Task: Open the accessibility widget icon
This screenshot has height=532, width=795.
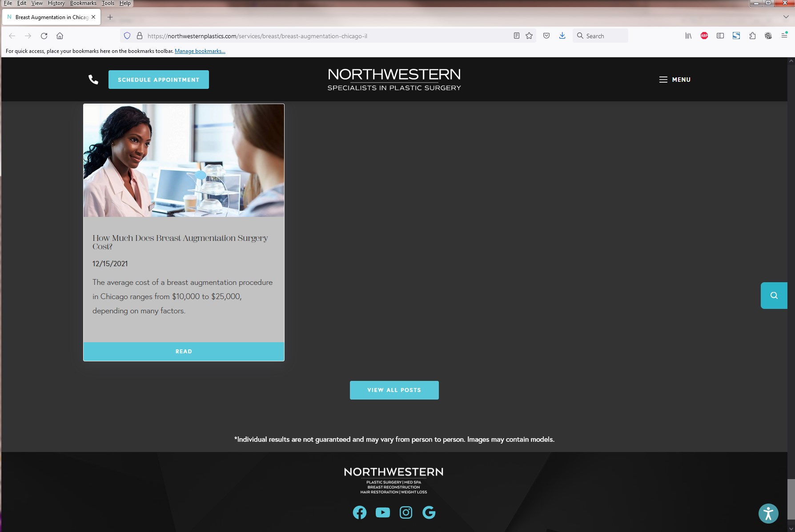Action: click(768, 514)
